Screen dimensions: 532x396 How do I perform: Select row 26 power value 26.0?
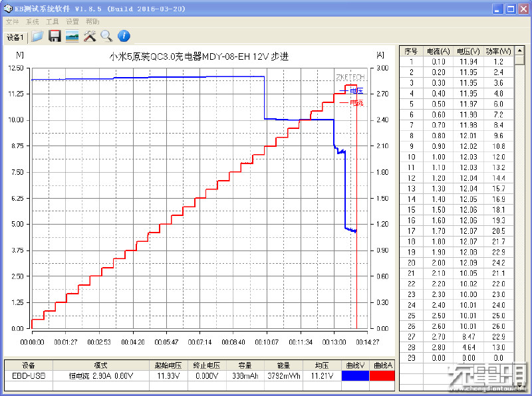pos(498,326)
